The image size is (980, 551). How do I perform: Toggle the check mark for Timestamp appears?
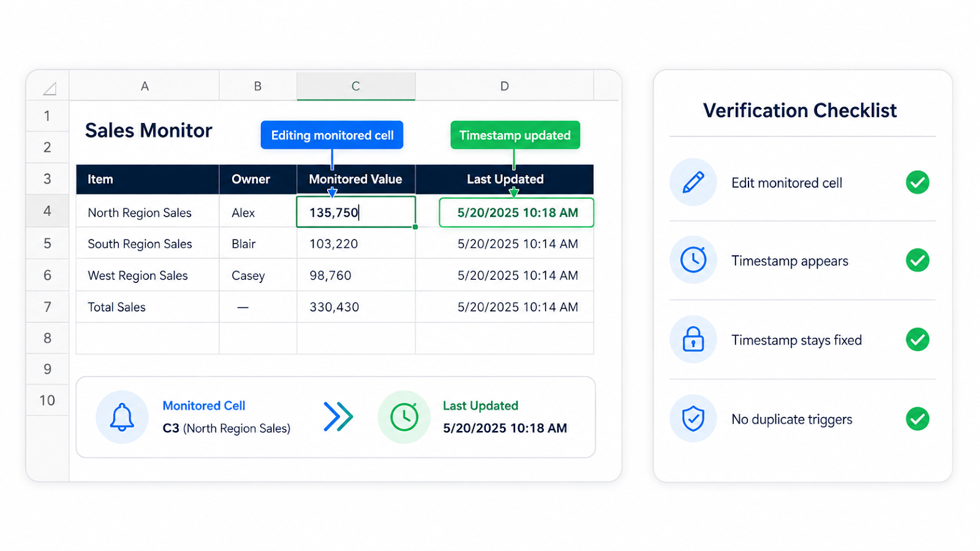point(918,260)
